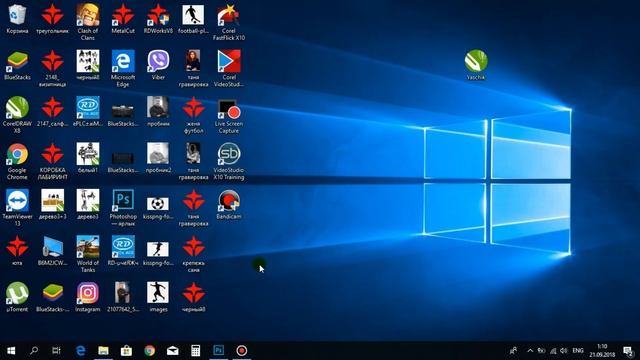
Task: Select the КОРОБКА ЛАБИРИНТ file
Action: (x=52, y=162)
